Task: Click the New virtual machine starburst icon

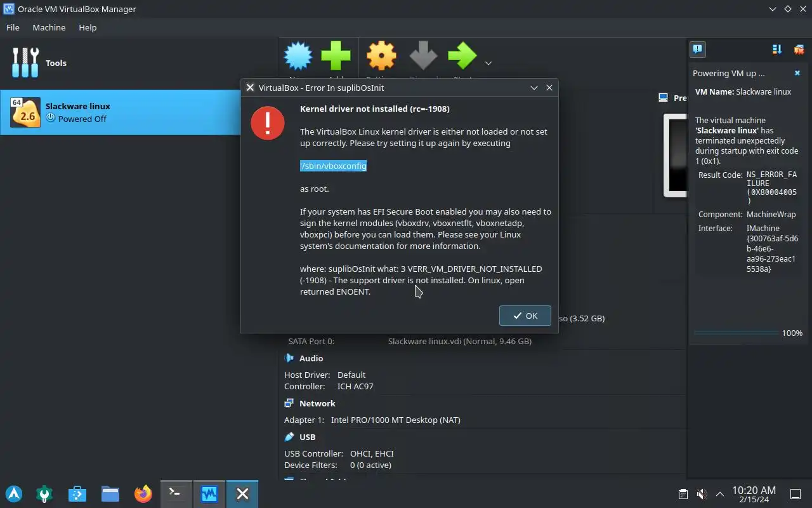Action: coord(298,56)
